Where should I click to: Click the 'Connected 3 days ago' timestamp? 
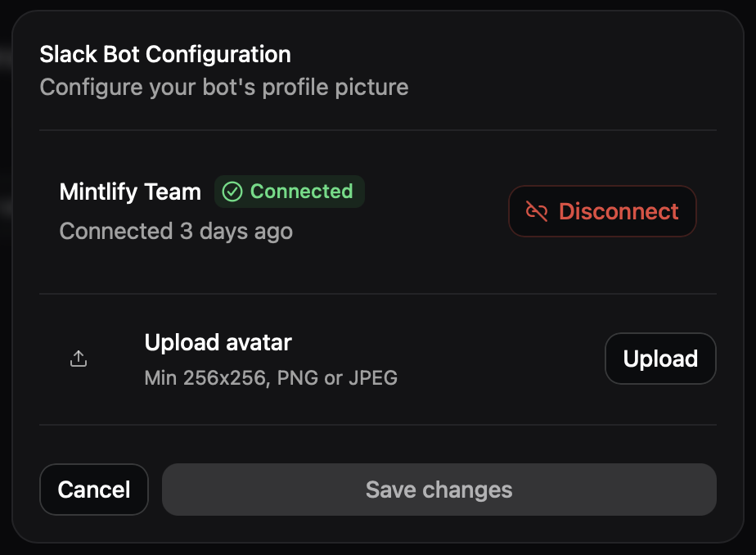[175, 231]
